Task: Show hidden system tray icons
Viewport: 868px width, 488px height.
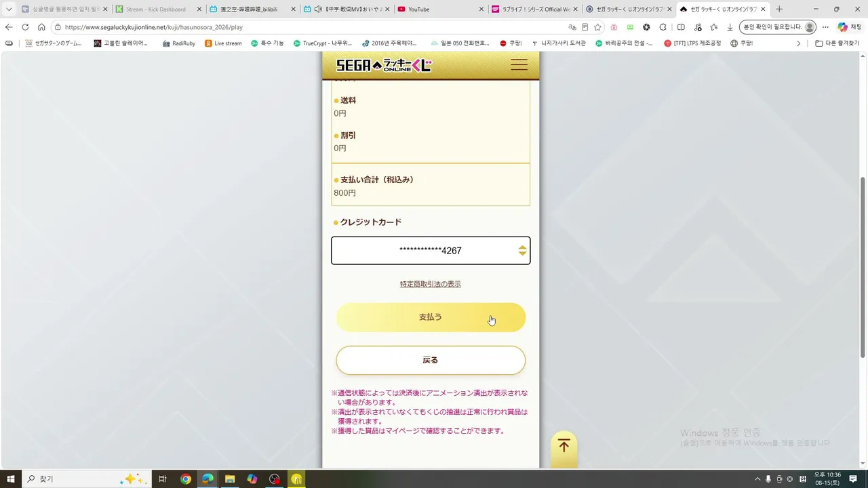Action: pos(757,479)
